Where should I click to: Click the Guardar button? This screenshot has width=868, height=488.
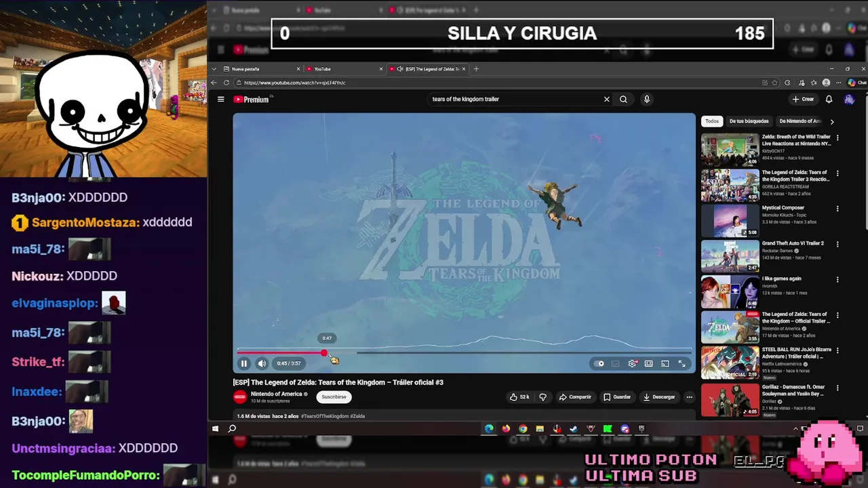point(617,397)
